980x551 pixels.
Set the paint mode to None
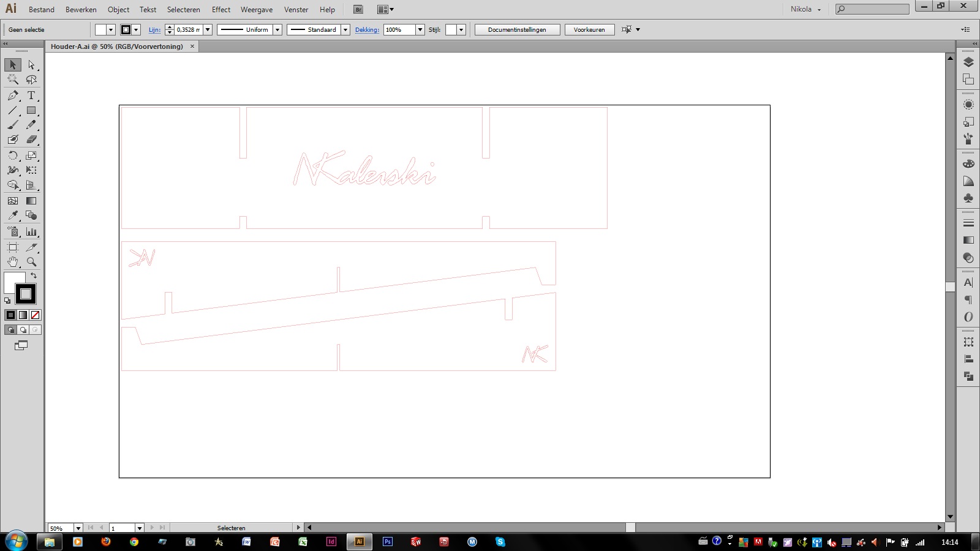tap(35, 315)
